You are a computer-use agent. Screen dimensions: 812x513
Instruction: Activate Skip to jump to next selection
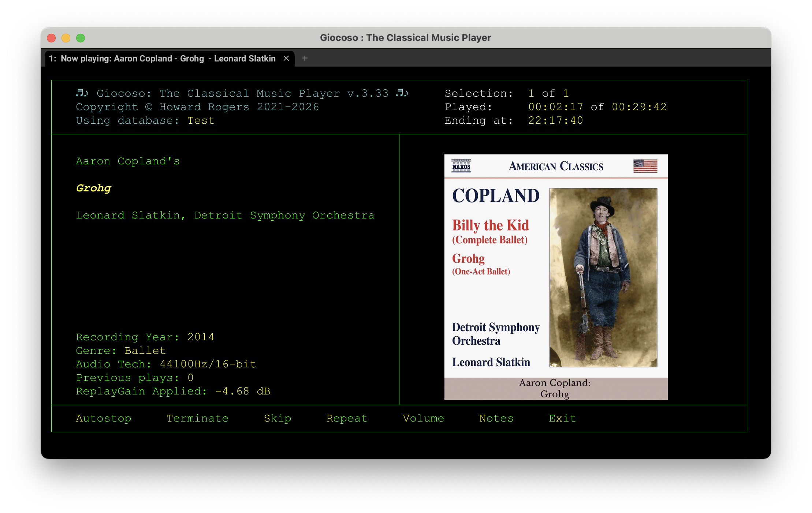277,418
